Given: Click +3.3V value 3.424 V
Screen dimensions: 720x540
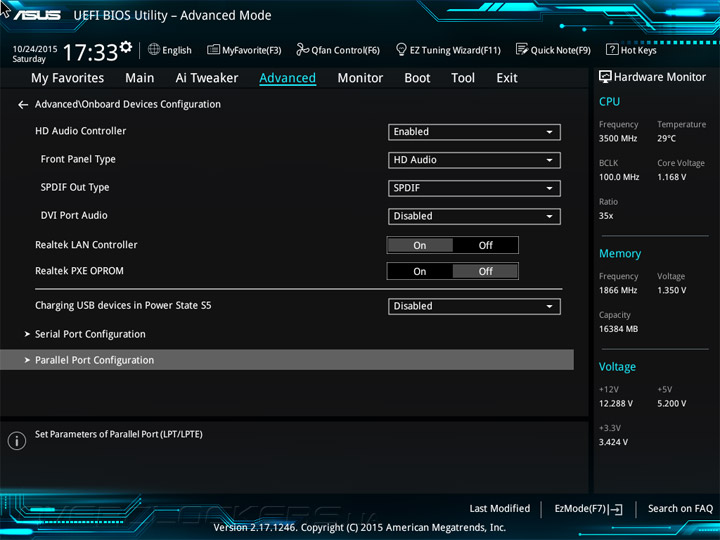Looking at the screenshot, I should (613, 442).
